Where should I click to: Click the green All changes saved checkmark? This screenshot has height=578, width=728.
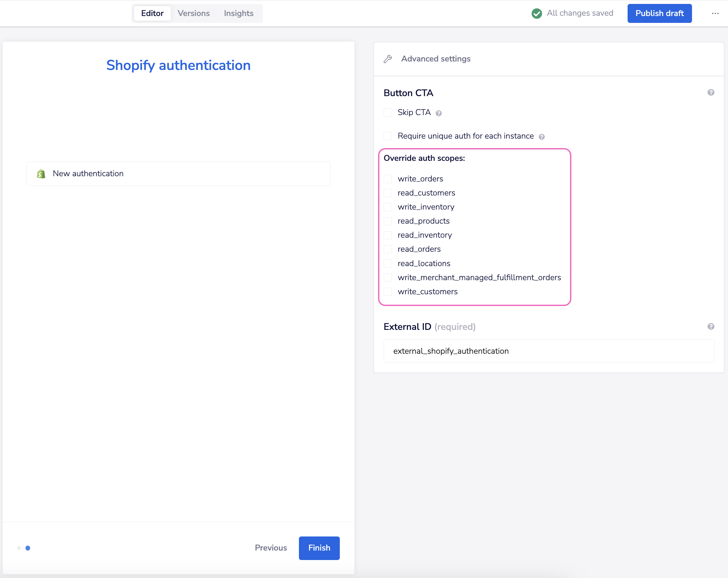(537, 13)
